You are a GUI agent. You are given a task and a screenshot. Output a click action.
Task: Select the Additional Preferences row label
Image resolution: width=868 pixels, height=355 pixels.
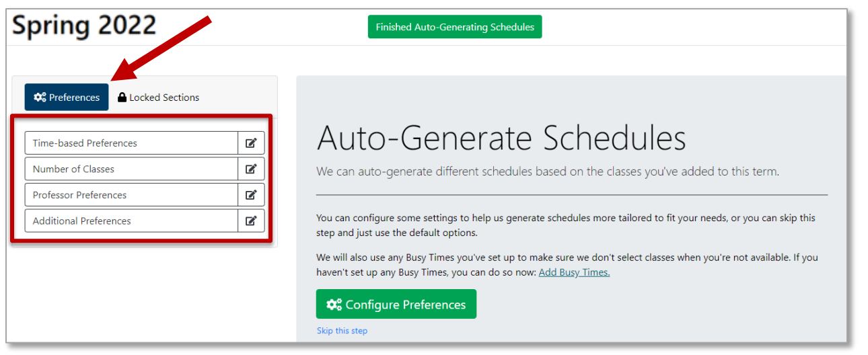[x=81, y=221]
